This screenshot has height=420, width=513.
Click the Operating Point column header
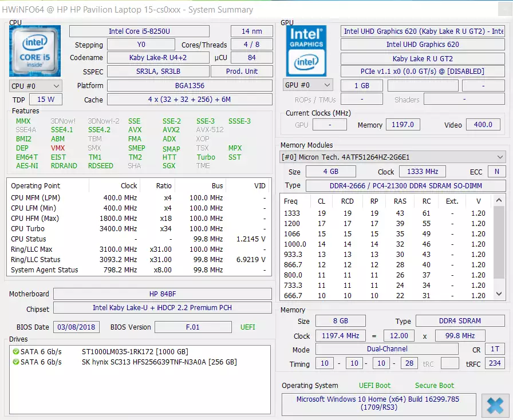click(x=35, y=186)
